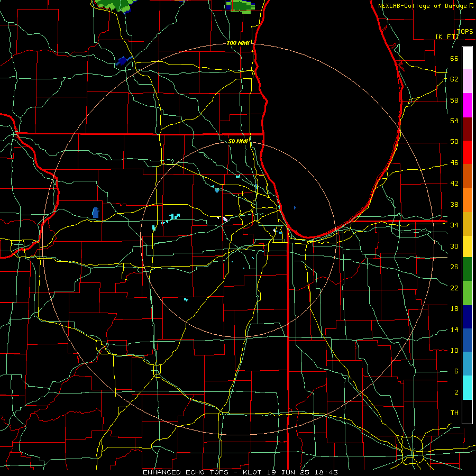Click the "62" legend value
This screenshot has width=476, height=476.
[x=454, y=79]
